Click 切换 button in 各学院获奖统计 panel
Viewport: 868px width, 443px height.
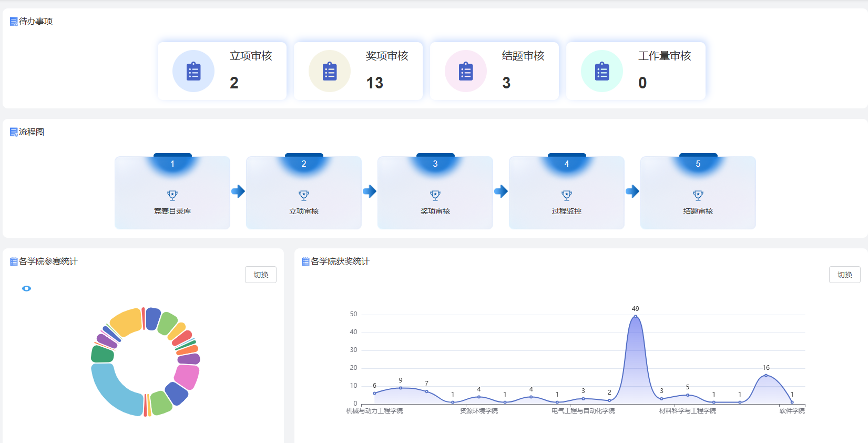(845, 275)
